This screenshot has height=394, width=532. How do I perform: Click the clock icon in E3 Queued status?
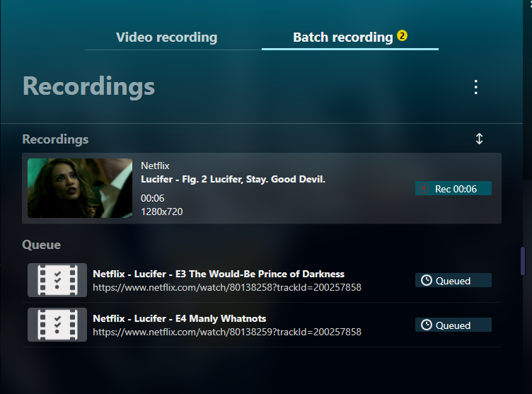[x=427, y=280]
